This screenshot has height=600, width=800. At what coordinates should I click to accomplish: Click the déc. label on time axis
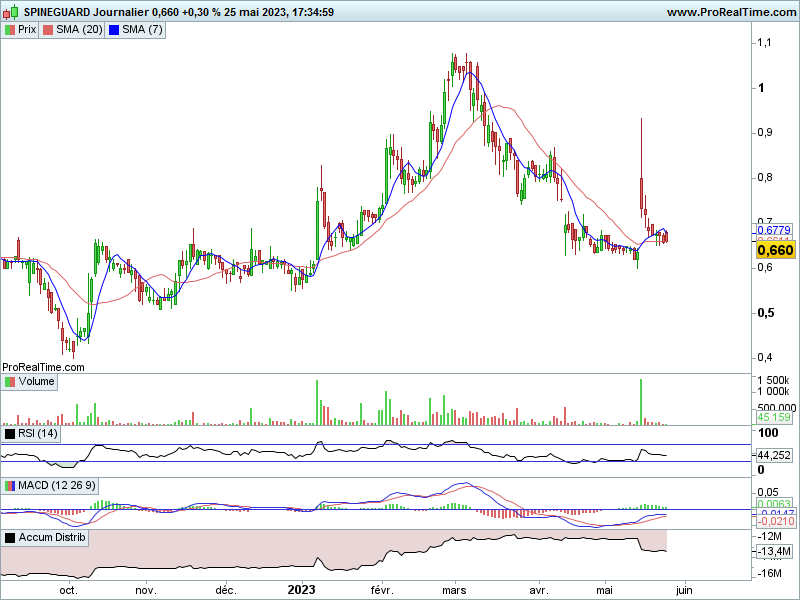pyautogui.click(x=226, y=590)
